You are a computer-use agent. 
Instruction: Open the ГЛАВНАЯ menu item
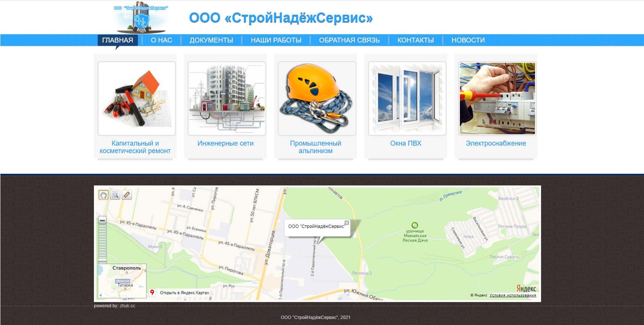point(118,40)
